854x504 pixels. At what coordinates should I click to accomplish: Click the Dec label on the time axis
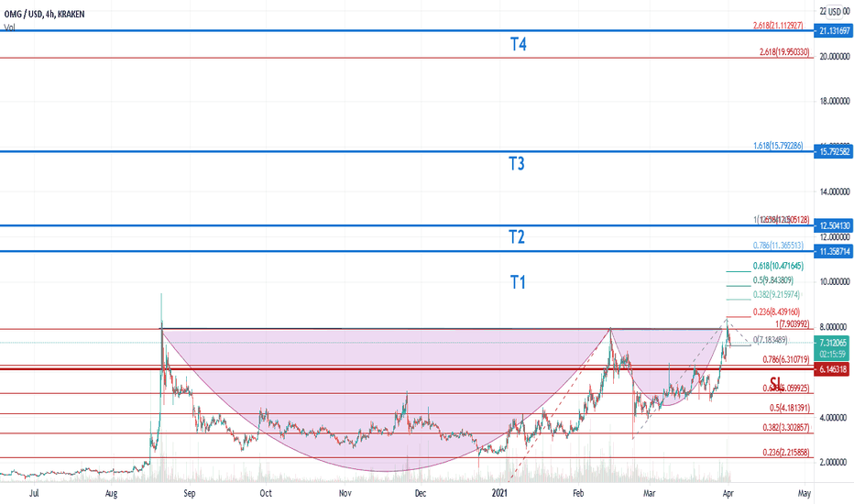421,493
